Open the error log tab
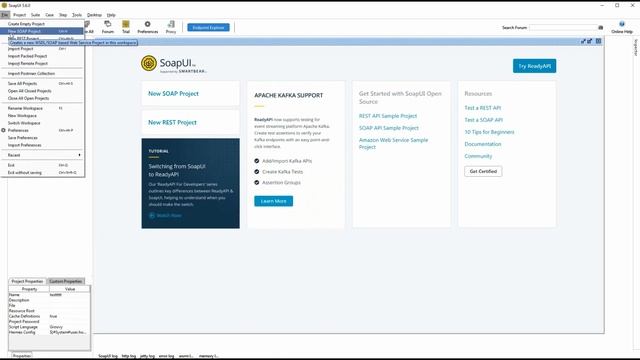Viewport: 640px width, 360px height. (x=166, y=356)
